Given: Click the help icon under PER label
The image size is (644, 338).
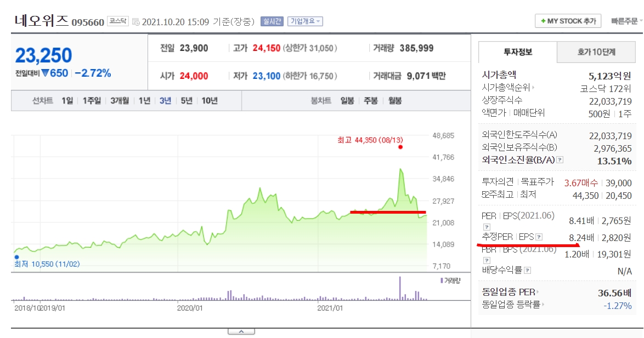Looking at the screenshot, I should click(487, 227).
